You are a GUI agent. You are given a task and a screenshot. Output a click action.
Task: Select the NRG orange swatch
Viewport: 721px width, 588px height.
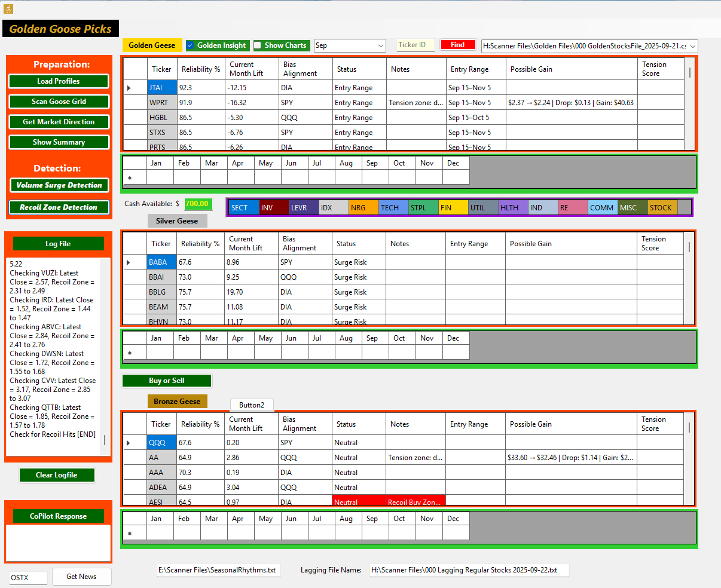click(x=363, y=208)
